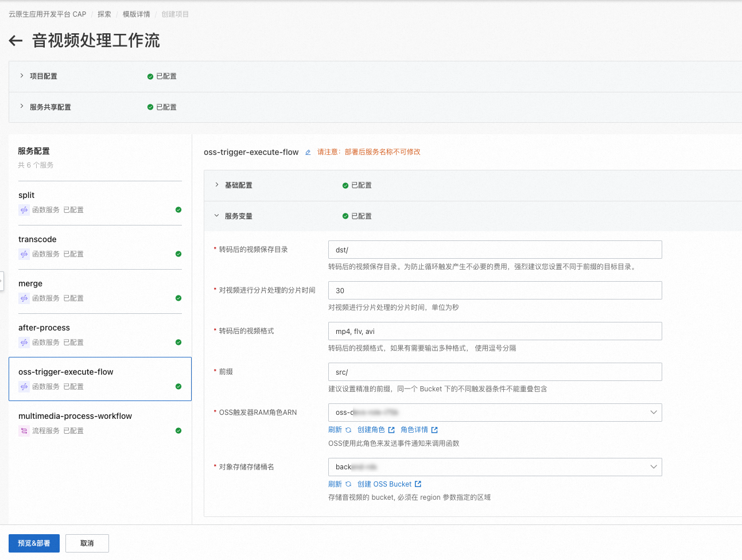Open the OSS触发器RAM角色ARN dropdown

(495, 413)
